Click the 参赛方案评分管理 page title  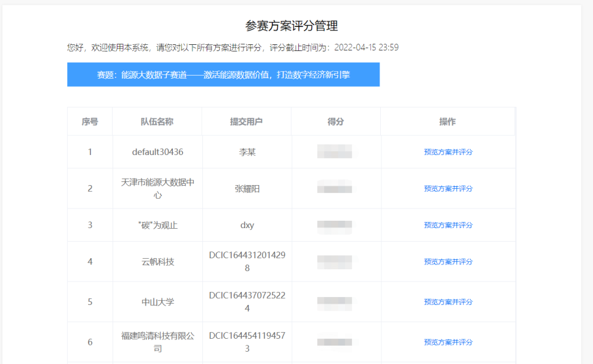click(292, 26)
